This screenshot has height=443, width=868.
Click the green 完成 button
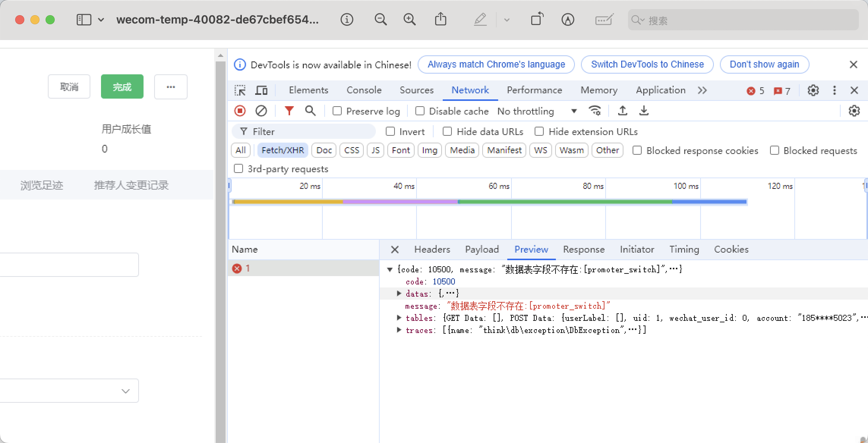(122, 87)
